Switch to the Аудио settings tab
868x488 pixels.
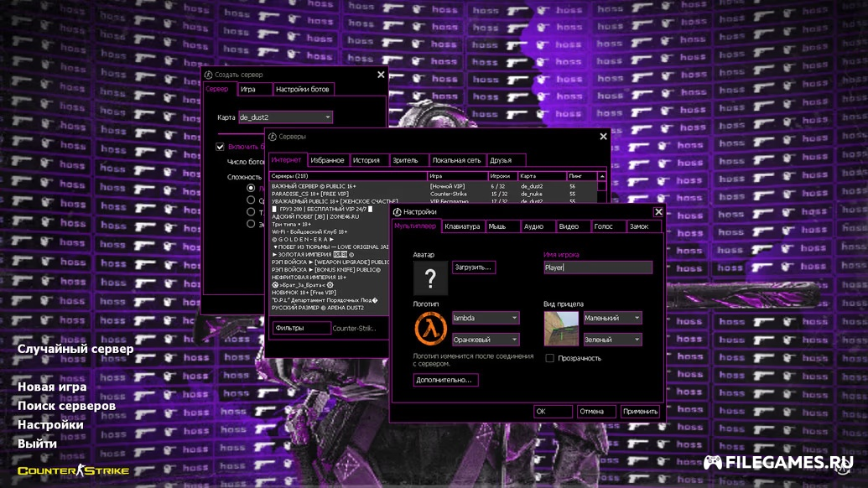pyautogui.click(x=538, y=226)
